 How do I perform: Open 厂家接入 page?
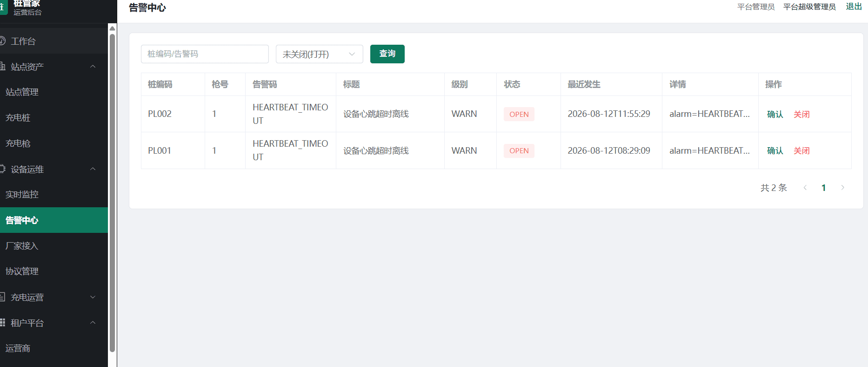54,246
